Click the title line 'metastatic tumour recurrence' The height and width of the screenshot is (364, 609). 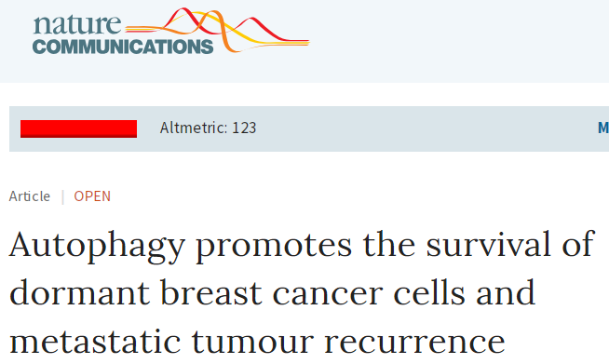pyautogui.click(x=257, y=342)
